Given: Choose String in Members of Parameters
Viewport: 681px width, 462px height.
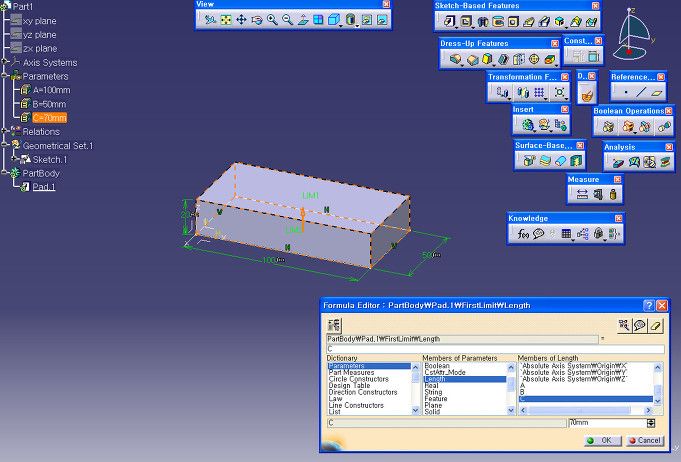Looking at the screenshot, I should tap(433, 392).
